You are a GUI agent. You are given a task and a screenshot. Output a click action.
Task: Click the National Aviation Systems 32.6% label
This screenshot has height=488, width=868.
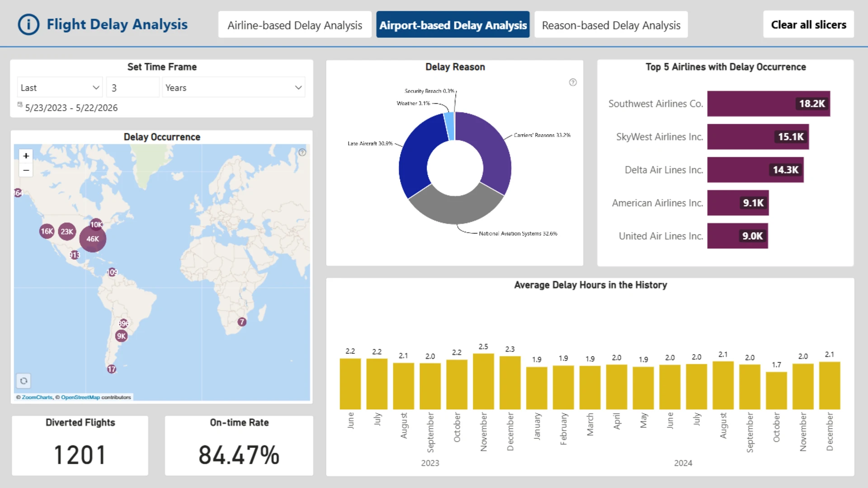coord(518,234)
